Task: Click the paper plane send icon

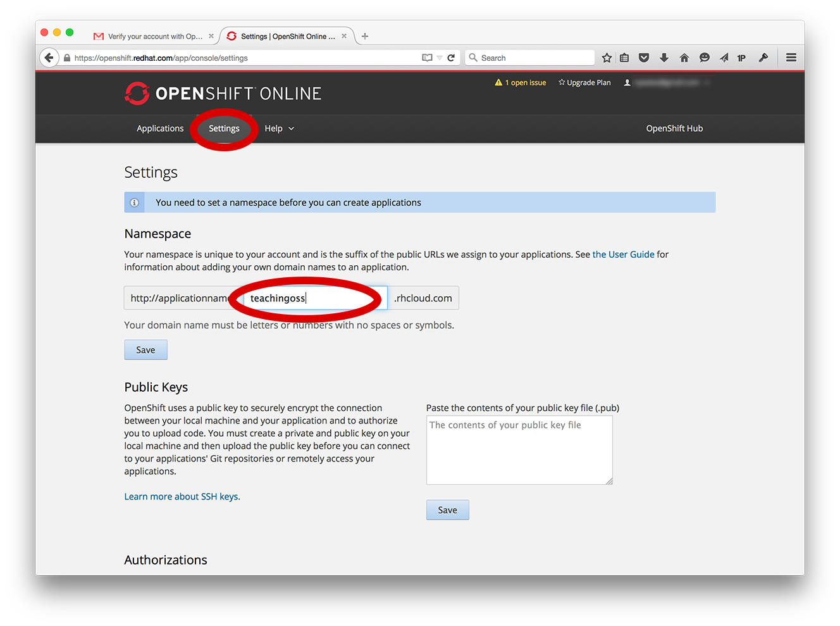Action: pos(724,58)
